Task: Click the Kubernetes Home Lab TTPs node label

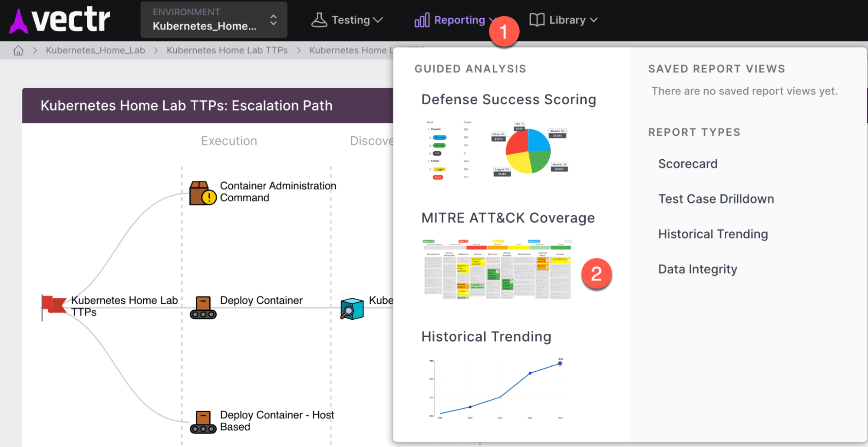Action: [x=124, y=306]
